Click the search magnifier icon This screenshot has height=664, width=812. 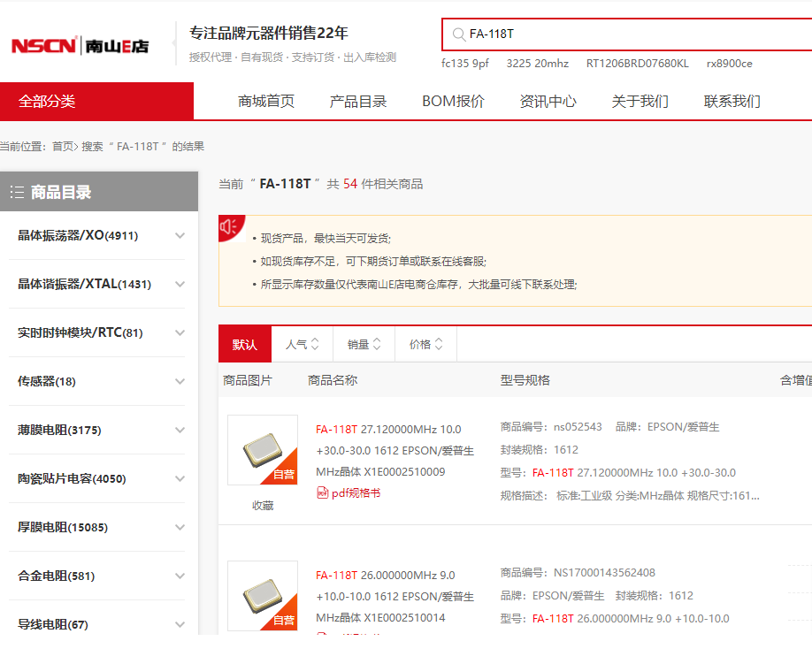tap(458, 34)
